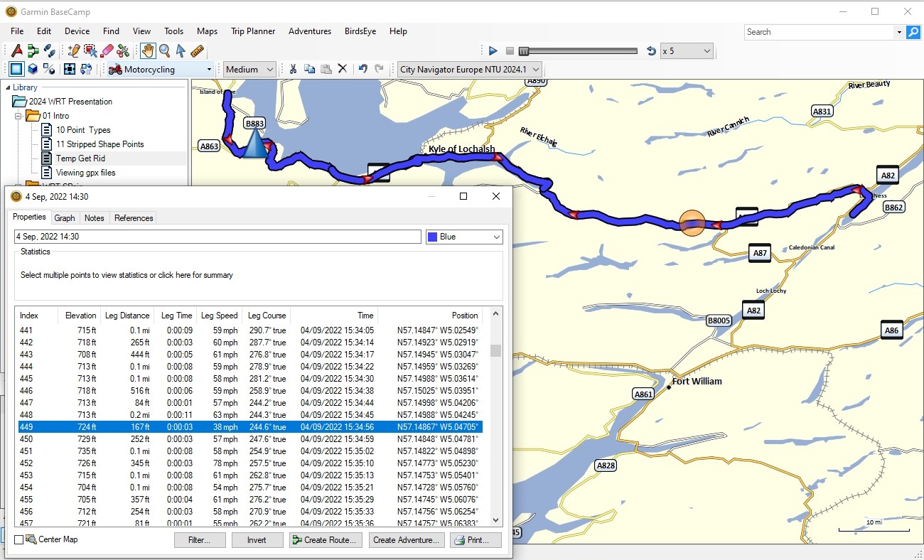Viewport: 924px width, 560px height.
Task: Delete selected item with X icon
Action: click(342, 69)
